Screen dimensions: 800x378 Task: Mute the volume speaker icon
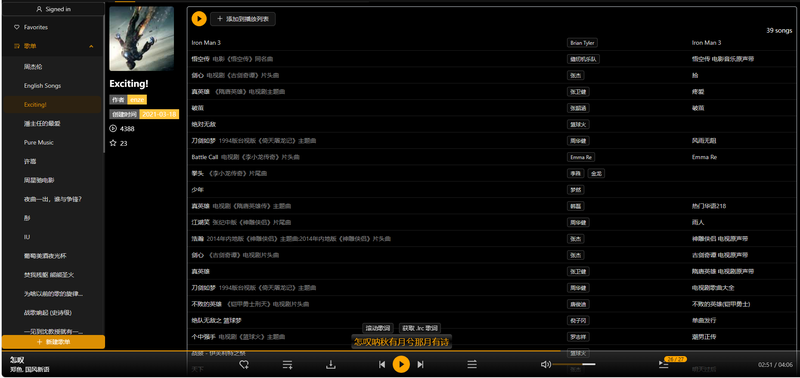[x=545, y=364]
